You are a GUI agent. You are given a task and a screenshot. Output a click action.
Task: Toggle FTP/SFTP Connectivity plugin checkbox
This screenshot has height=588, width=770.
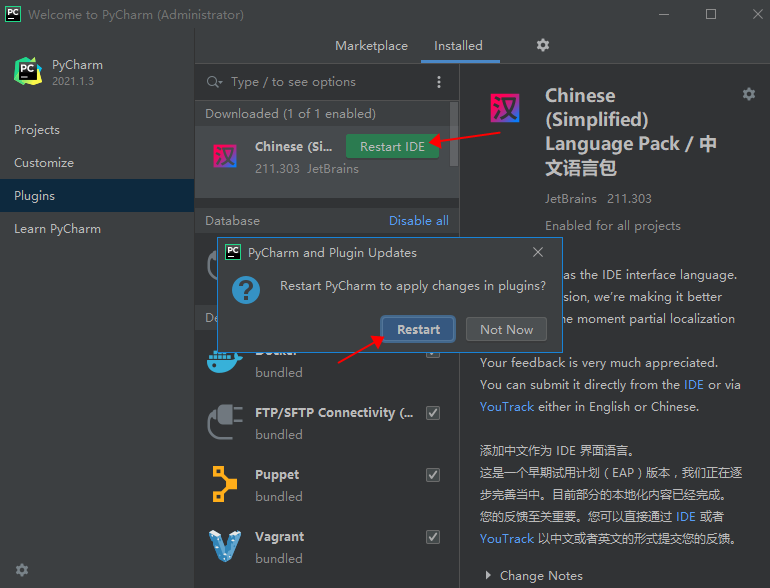[433, 413]
